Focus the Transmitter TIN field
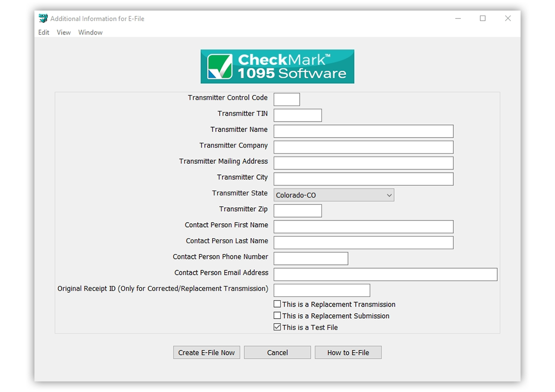The width and height of the screenshot is (555, 392). coord(297,115)
